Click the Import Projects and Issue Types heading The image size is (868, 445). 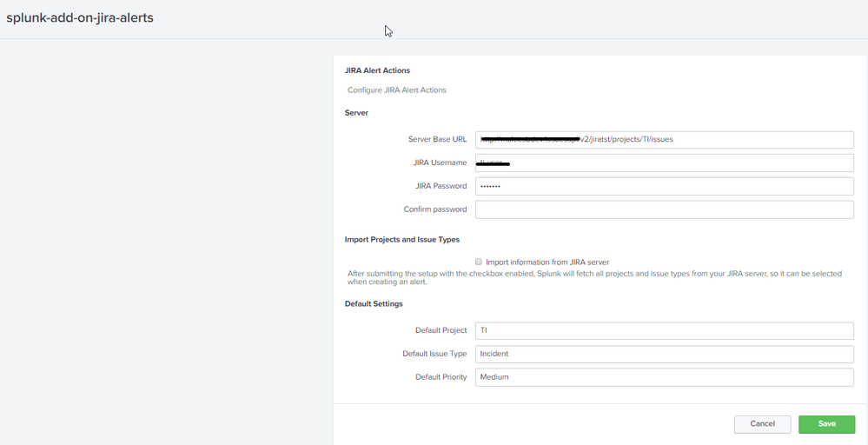tap(401, 239)
